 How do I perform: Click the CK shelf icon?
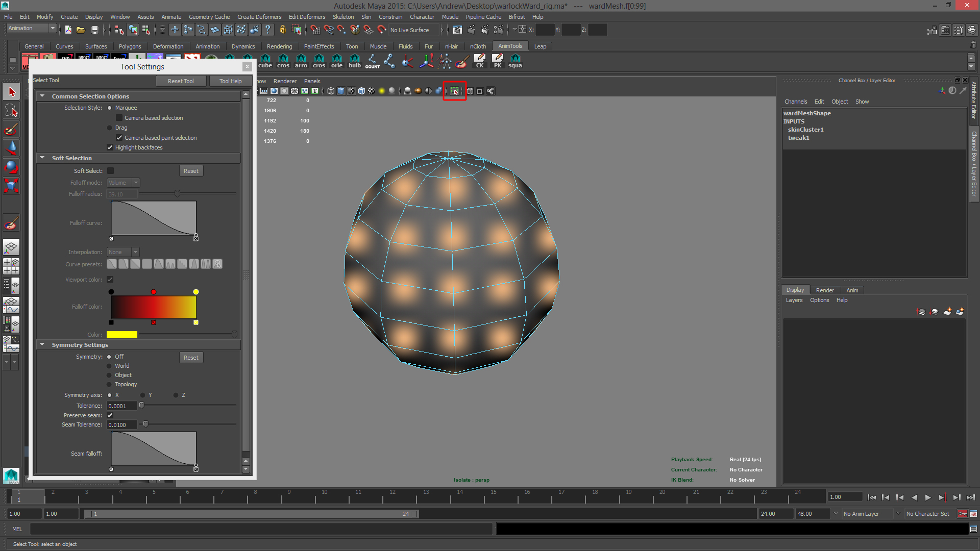(x=480, y=61)
